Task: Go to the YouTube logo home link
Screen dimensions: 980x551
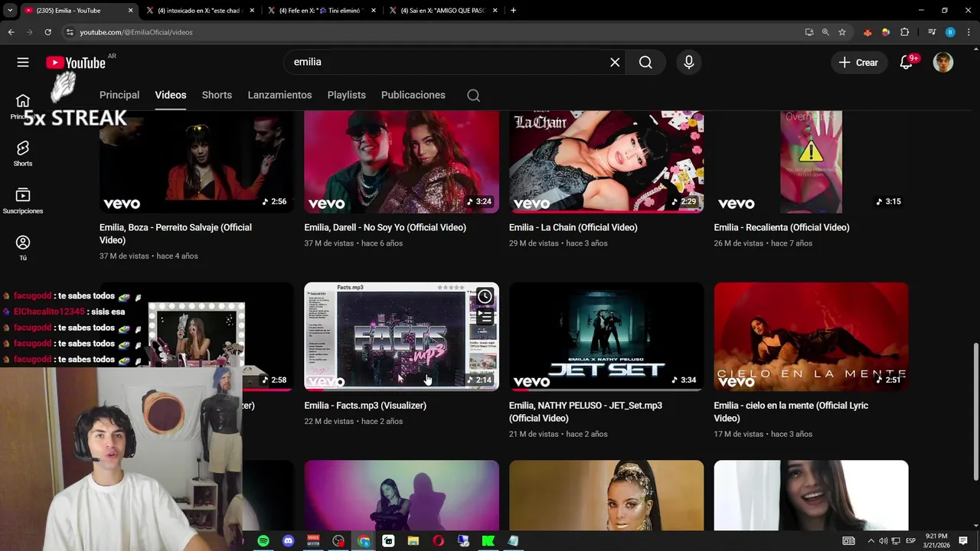Action: coord(75,63)
